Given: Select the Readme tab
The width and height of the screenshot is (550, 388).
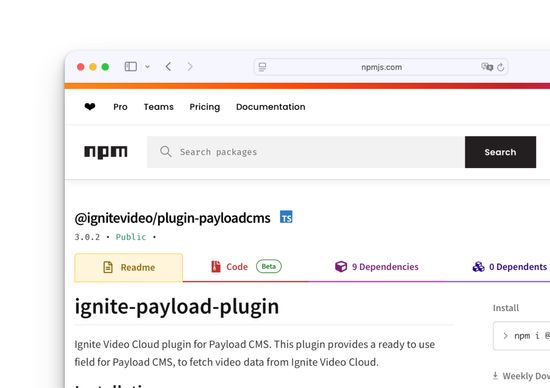Looking at the screenshot, I should click(128, 267).
